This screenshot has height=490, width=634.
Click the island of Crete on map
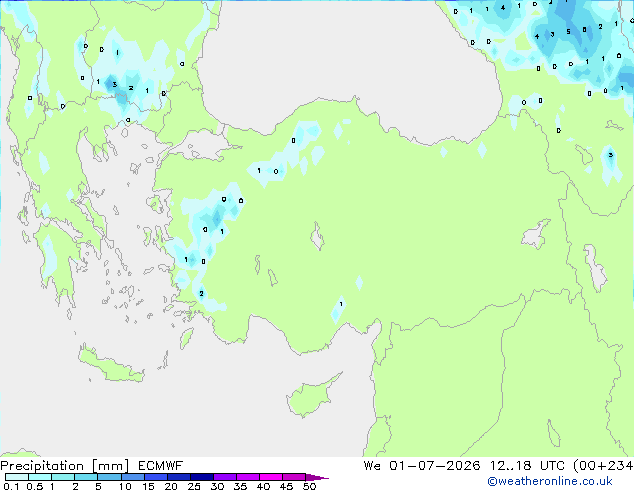(109, 366)
